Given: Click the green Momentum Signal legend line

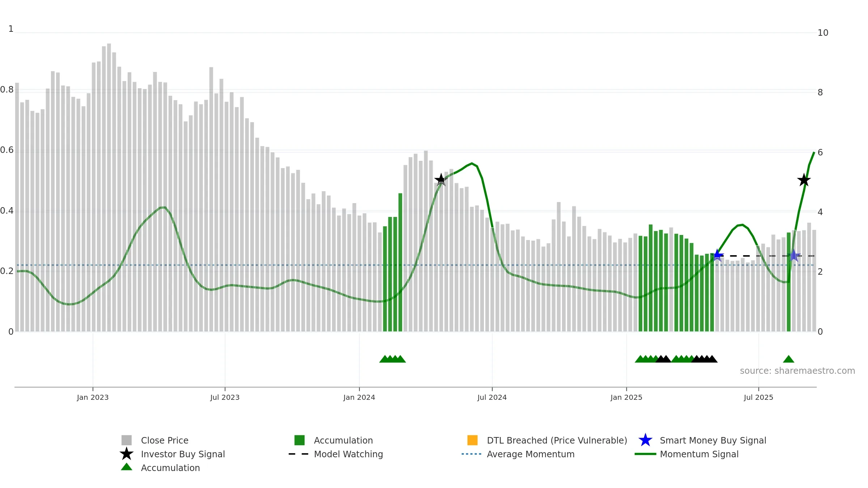Looking at the screenshot, I should (645, 454).
